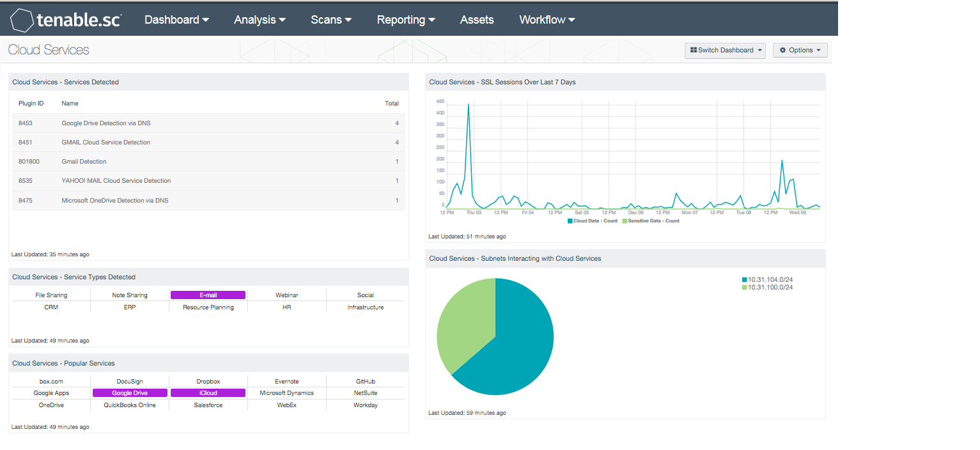Click the Service Types Detected panel title

pyautogui.click(x=74, y=277)
